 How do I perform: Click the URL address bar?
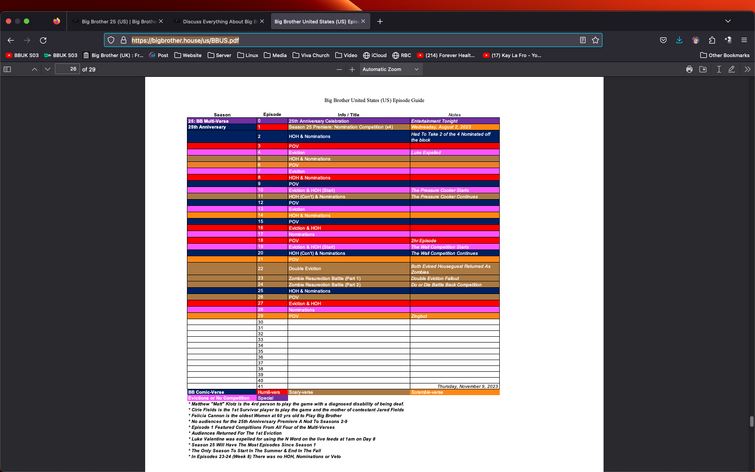tap(353, 40)
